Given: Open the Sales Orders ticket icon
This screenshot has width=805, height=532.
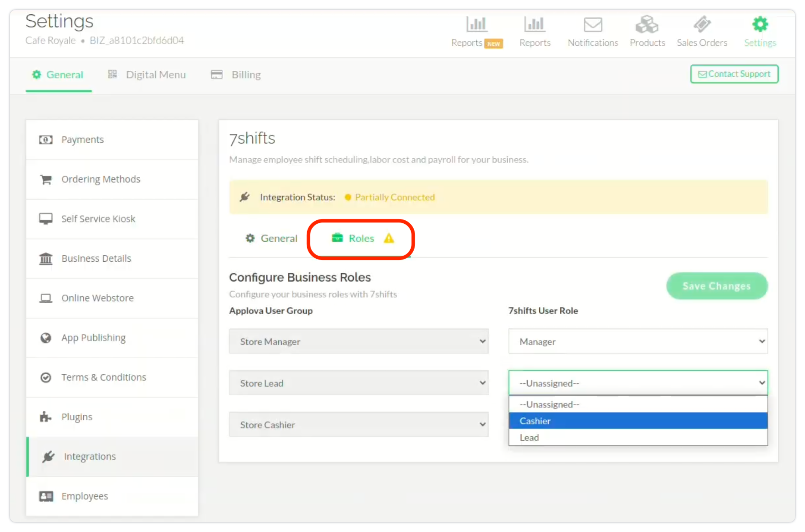Looking at the screenshot, I should coord(702,24).
